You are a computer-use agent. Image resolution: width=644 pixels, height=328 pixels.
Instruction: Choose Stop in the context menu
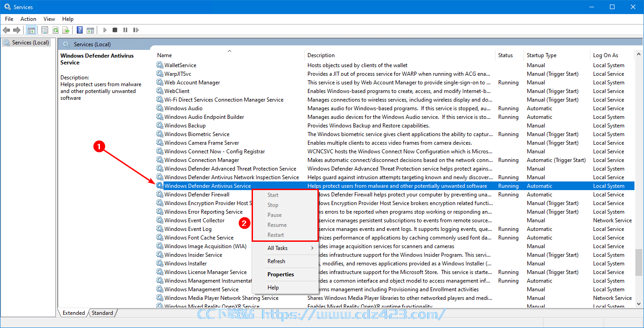[285, 205]
